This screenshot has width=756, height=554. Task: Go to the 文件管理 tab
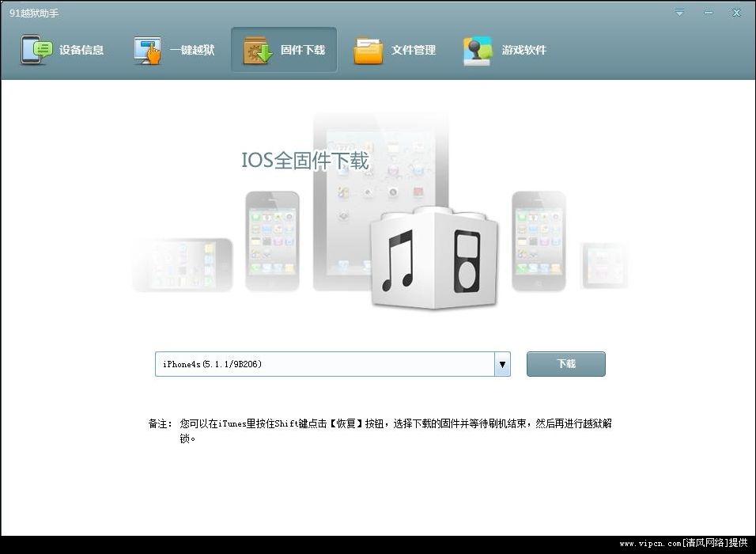(414, 50)
